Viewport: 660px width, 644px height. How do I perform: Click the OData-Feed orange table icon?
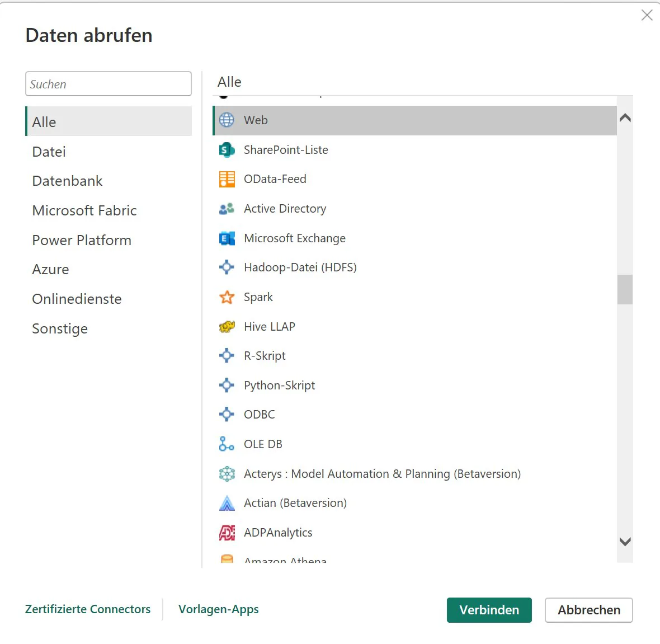[227, 179]
